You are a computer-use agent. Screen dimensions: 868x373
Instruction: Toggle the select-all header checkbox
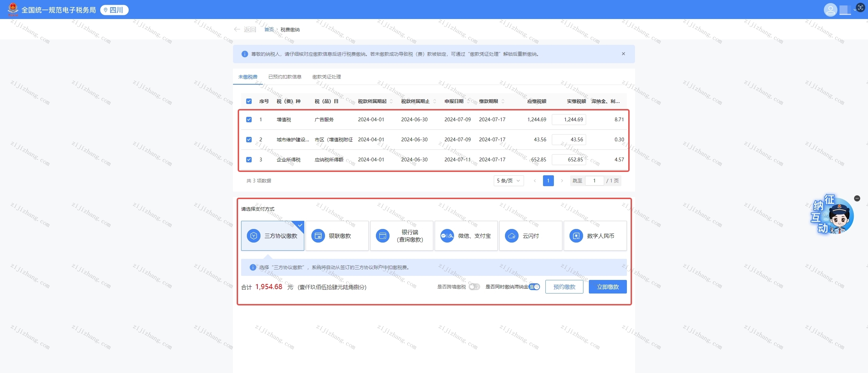tap(249, 101)
